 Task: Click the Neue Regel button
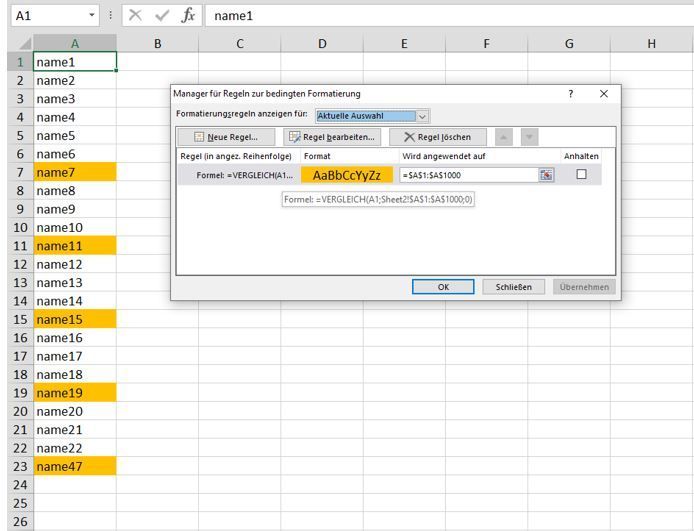tap(226, 137)
